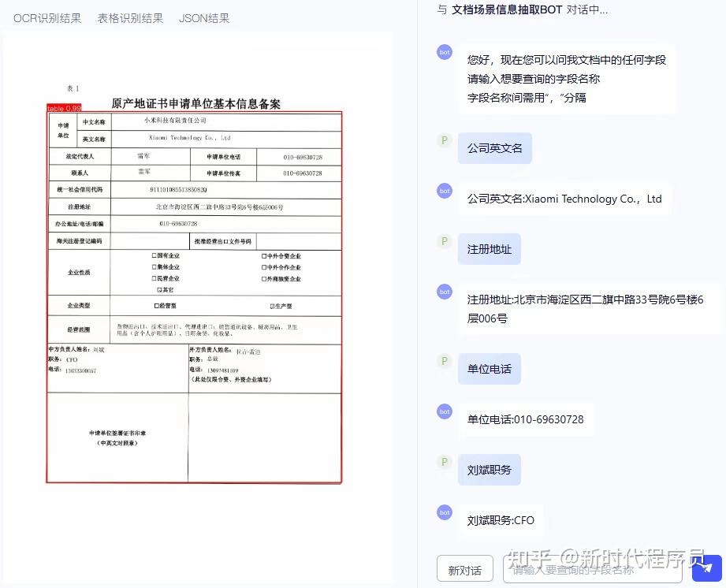726x588 pixels.
Task: Select the 单位电话 user message bubble
Action: coord(489,369)
